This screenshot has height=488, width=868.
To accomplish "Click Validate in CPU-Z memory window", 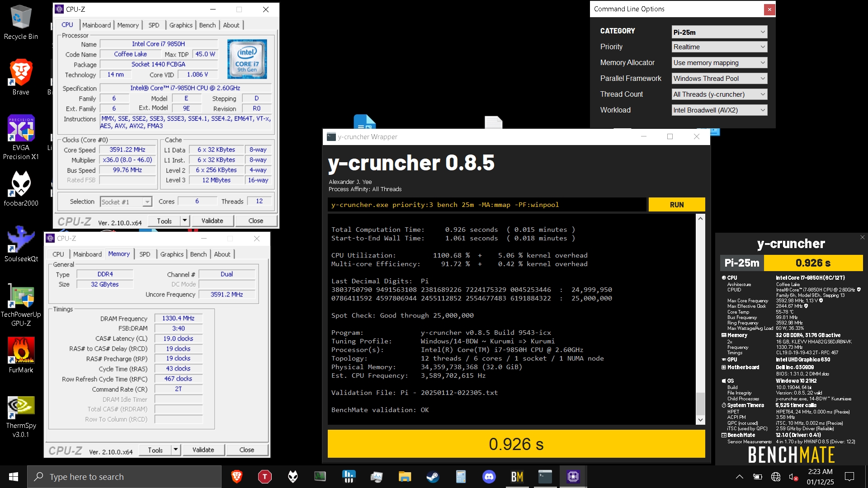I will point(203,450).
